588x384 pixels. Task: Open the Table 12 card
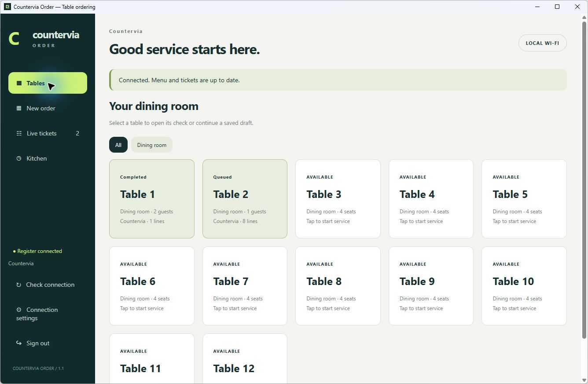pos(245,358)
